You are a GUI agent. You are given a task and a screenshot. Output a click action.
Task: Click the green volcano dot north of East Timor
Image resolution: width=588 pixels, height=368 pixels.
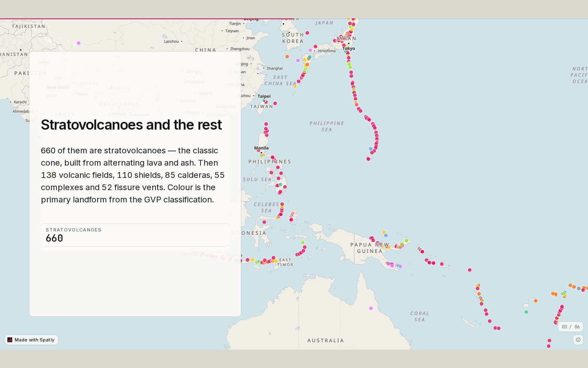pyautogui.click(x=303, y=242)
